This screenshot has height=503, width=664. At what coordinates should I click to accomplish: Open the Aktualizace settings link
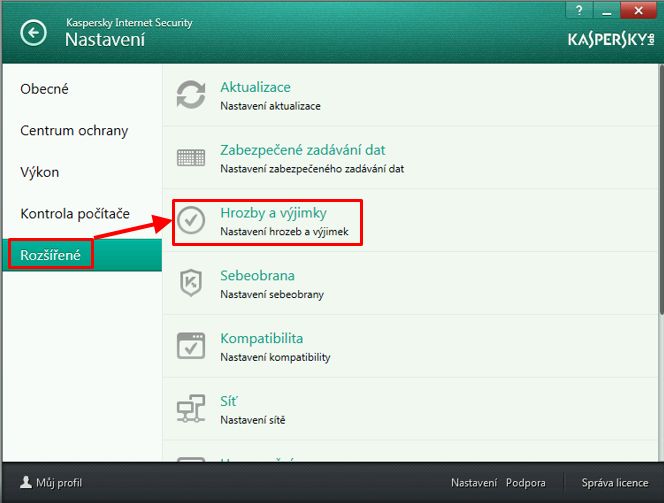point(255,87)
